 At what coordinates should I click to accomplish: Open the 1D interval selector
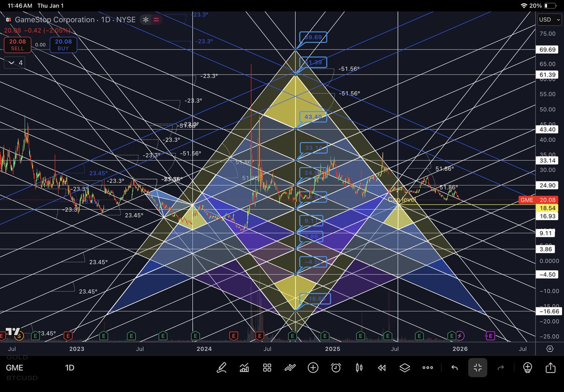point(70,368)
